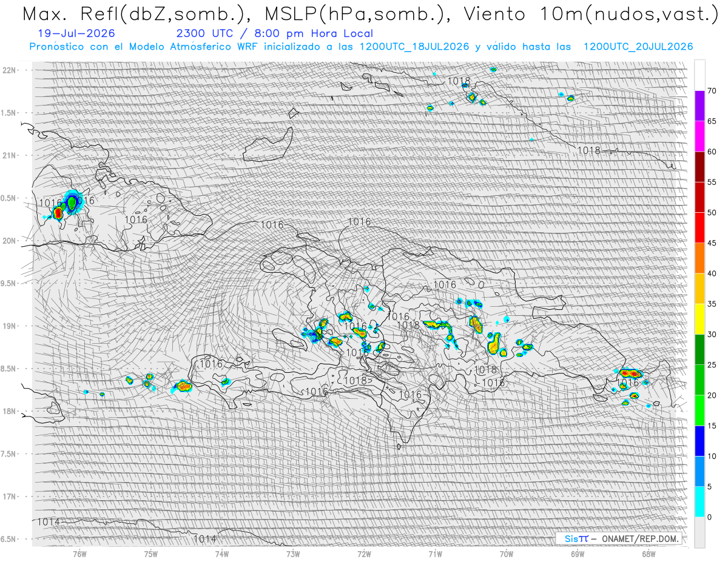Image resolution: width=728 pixels, height=562 pixels.
Task: Click the '74W' longitude label
Action: point(222,554)
